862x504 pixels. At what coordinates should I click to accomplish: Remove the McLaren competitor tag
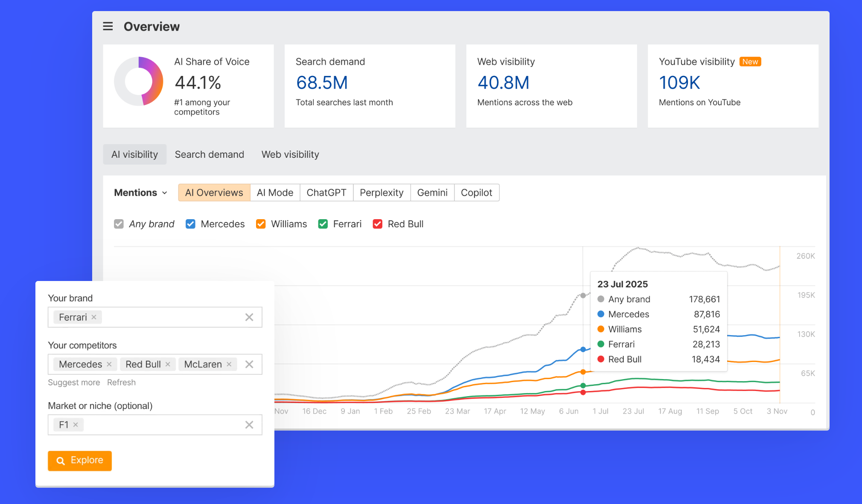point(229,364)
